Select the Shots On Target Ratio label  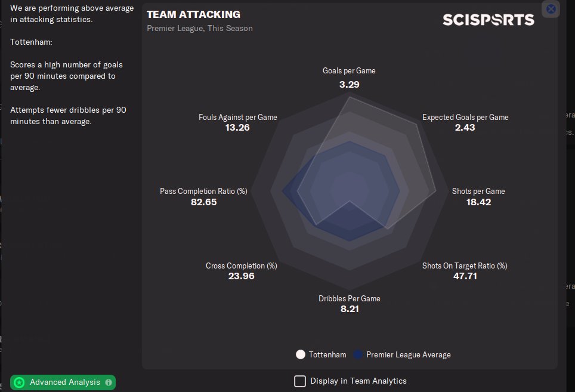click(x=465, y=266)
